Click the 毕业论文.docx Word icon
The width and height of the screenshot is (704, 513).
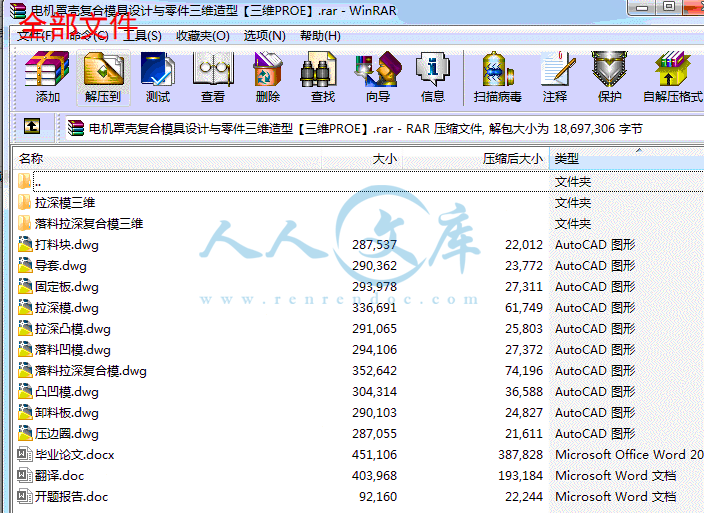pos(25,454)
